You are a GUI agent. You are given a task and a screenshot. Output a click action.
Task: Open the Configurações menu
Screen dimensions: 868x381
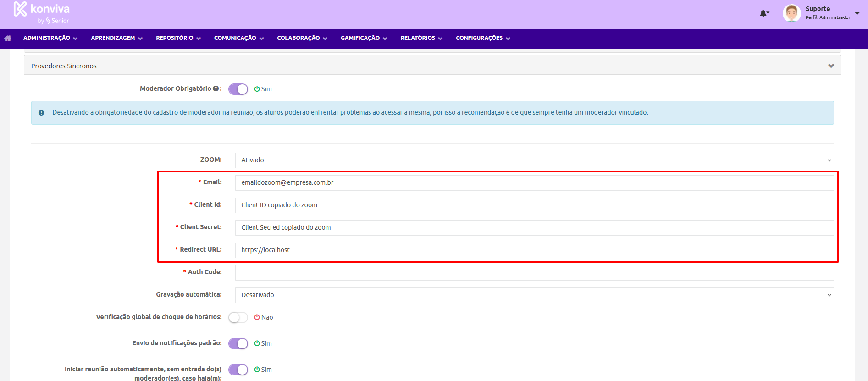tap(483, 38)
